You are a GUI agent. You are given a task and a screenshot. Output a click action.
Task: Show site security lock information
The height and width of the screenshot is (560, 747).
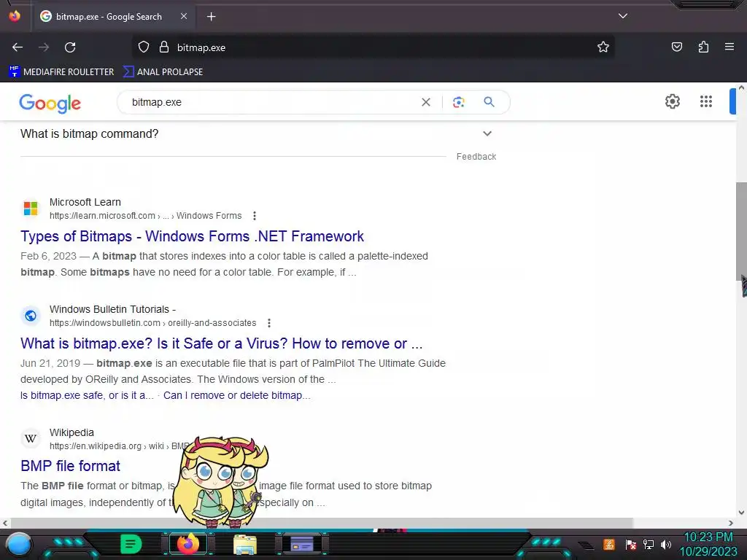point(164,47)
